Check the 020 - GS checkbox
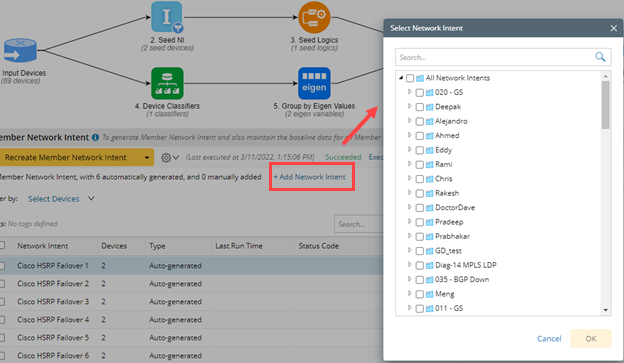The width and height of the screenshot is (624, 363). tap(419, 93)
